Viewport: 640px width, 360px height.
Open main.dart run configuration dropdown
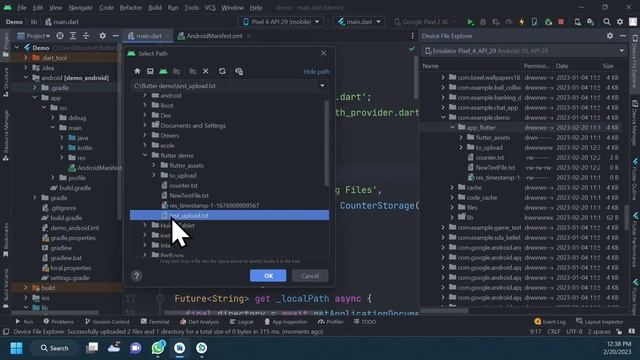[x=359, y=22]
